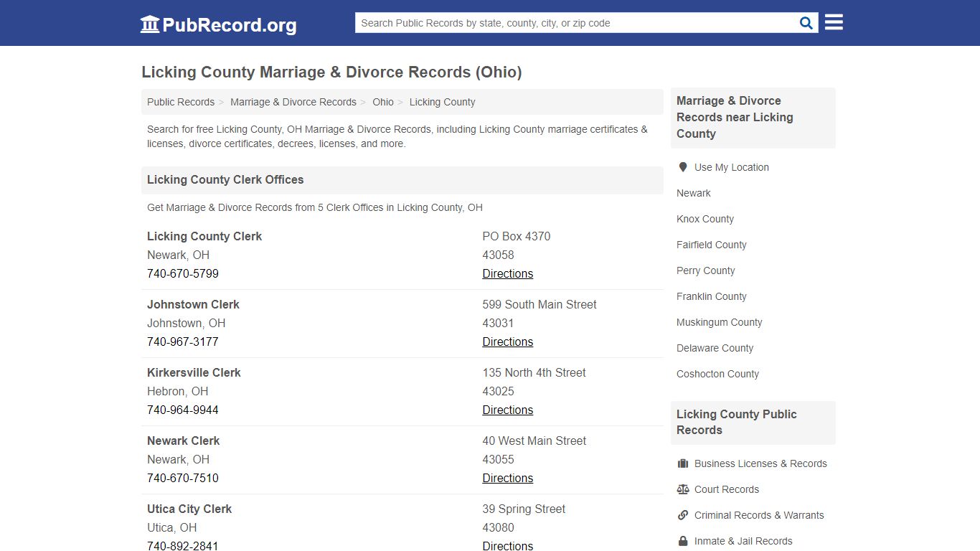The image size is (980, 551).
Task: Call 740-967-3177 phone link
Action: [x=183, y=342]
